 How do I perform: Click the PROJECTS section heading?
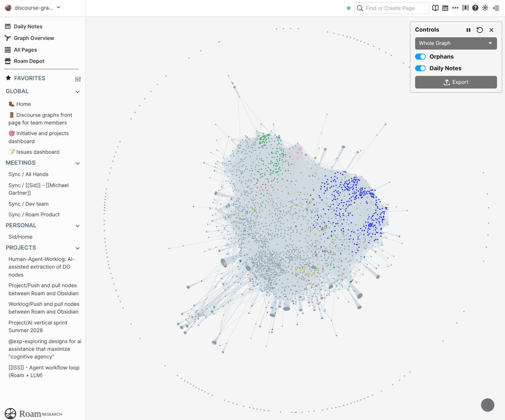click(x=21, y=248)
